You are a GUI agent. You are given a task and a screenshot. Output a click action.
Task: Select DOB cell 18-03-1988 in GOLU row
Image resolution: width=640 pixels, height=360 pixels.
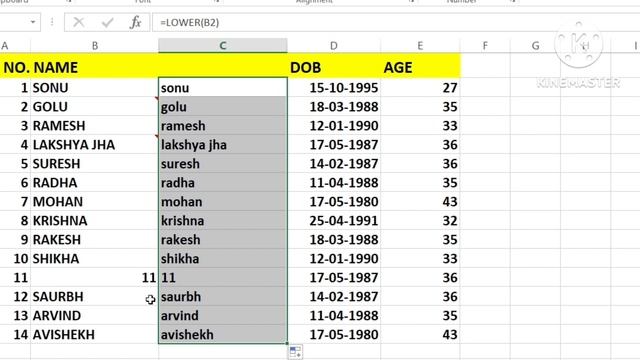coord(334,107)
